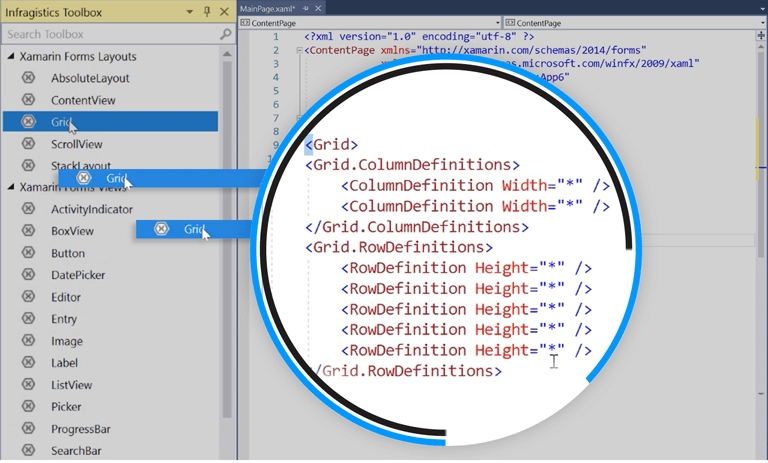
Task: Click the ContentView control icon
Action: [28, 100]
